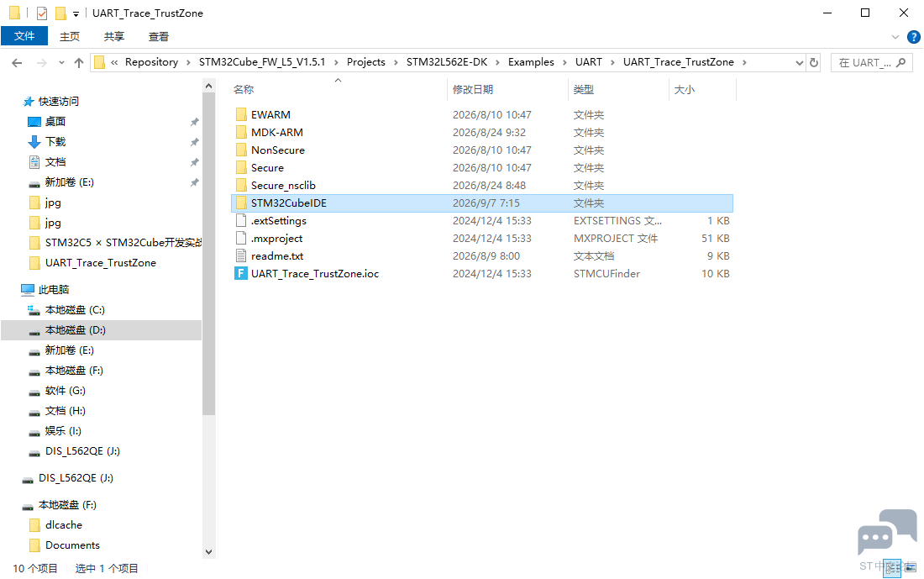
Task: Select the Secure_nsclib folder icon
Action: coord(241,185)
